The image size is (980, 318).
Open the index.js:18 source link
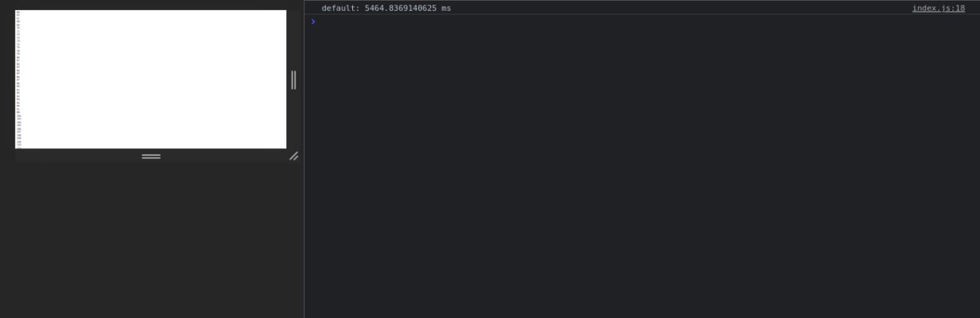click(938, 8)
